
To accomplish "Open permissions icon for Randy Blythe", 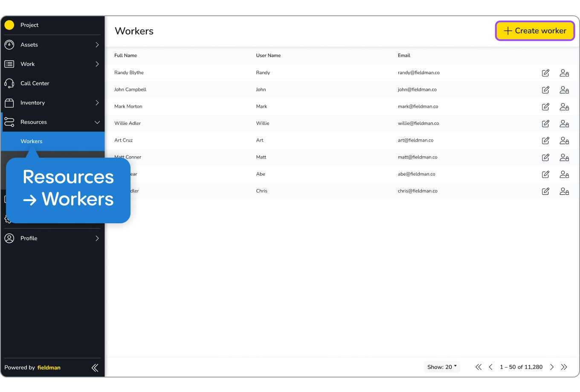I will 564,73.
